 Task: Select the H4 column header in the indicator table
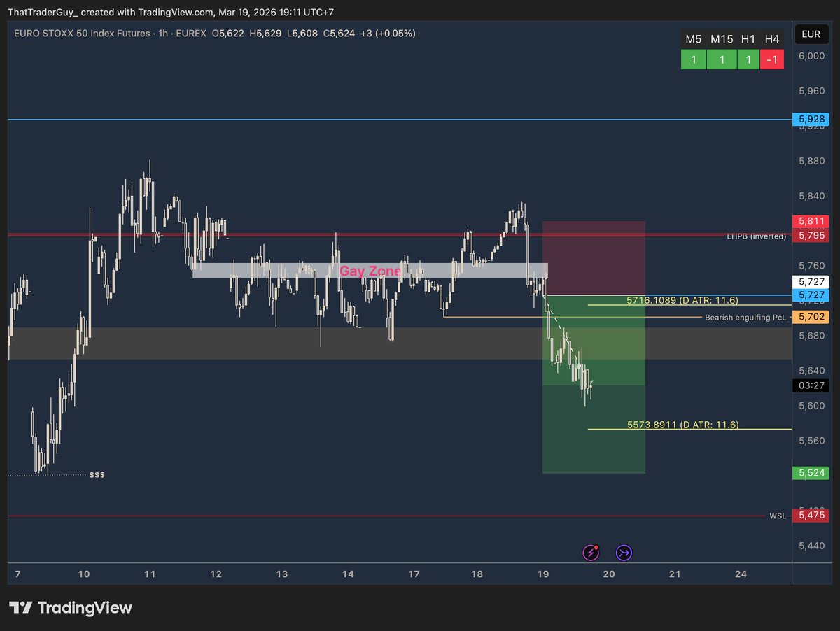tap(772, 39)
